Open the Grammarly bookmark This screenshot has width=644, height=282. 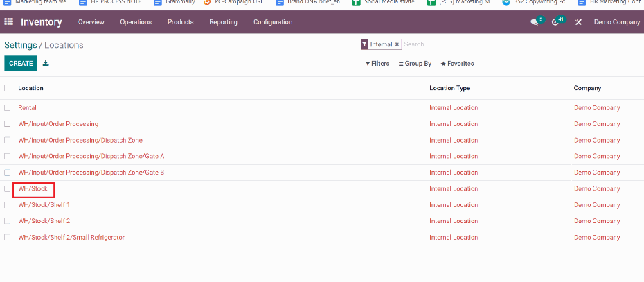pos(174,2)
